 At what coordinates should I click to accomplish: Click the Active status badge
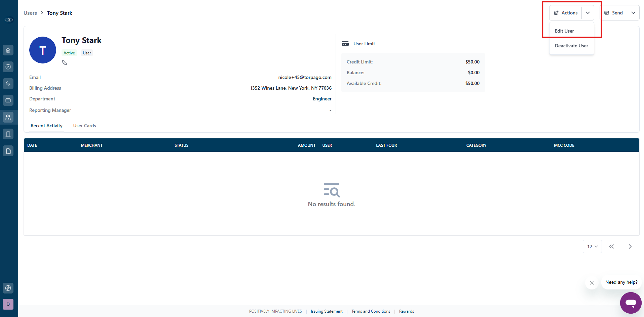pyautogui.click(x=69, y=53)
